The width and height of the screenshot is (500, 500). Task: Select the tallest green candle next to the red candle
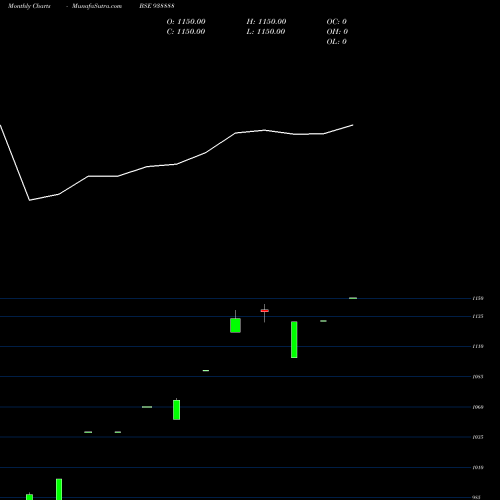click(x=294, y=340)
